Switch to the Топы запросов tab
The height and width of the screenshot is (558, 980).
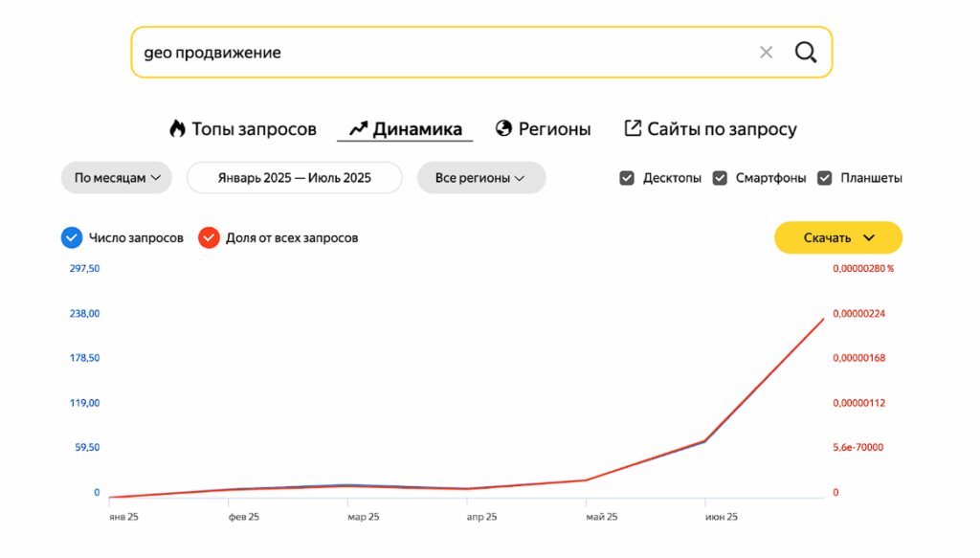point(254,129)
